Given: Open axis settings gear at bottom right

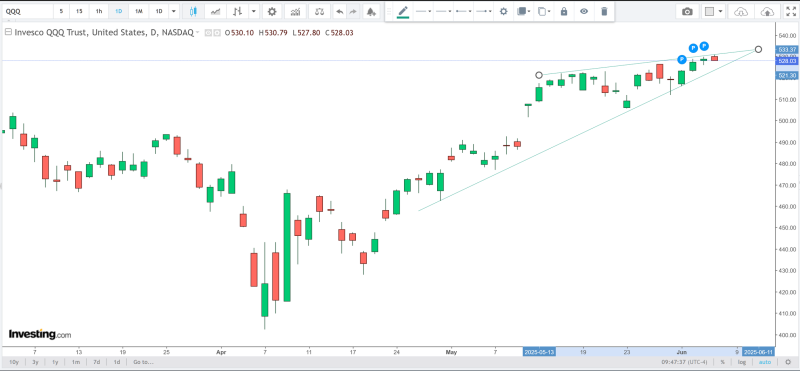Looking at the screenshot, I should point(788,362).
